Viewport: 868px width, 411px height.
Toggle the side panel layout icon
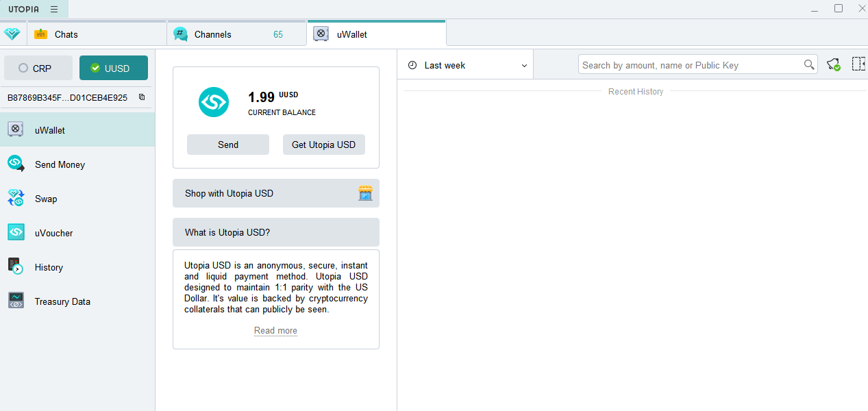(x=858, y=64)
